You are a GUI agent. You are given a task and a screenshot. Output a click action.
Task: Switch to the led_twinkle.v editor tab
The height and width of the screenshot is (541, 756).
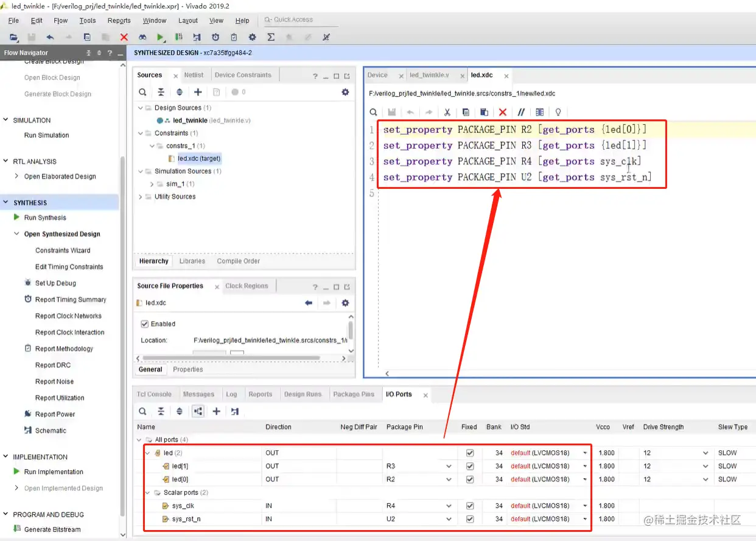point(429,75)
